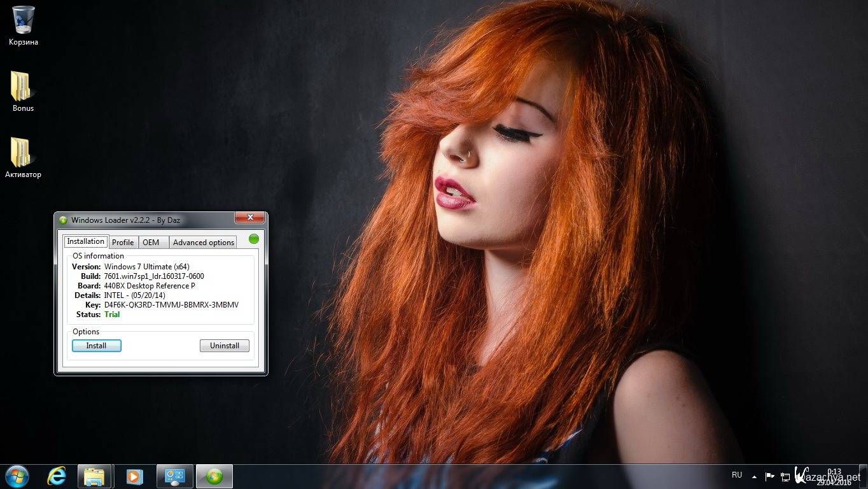Select the Bonus folder on desktop
868x489 pixels.
point(22,87)
